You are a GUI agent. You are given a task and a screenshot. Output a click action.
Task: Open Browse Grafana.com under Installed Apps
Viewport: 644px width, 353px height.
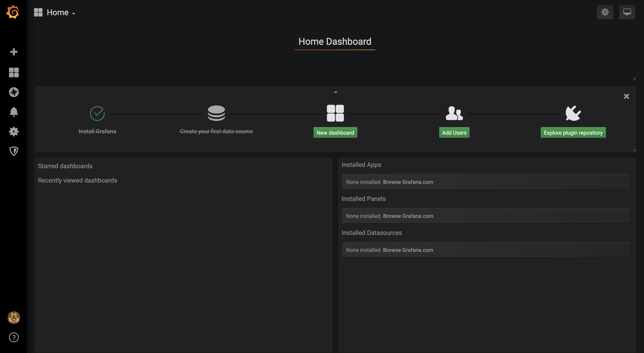point(408,182)
